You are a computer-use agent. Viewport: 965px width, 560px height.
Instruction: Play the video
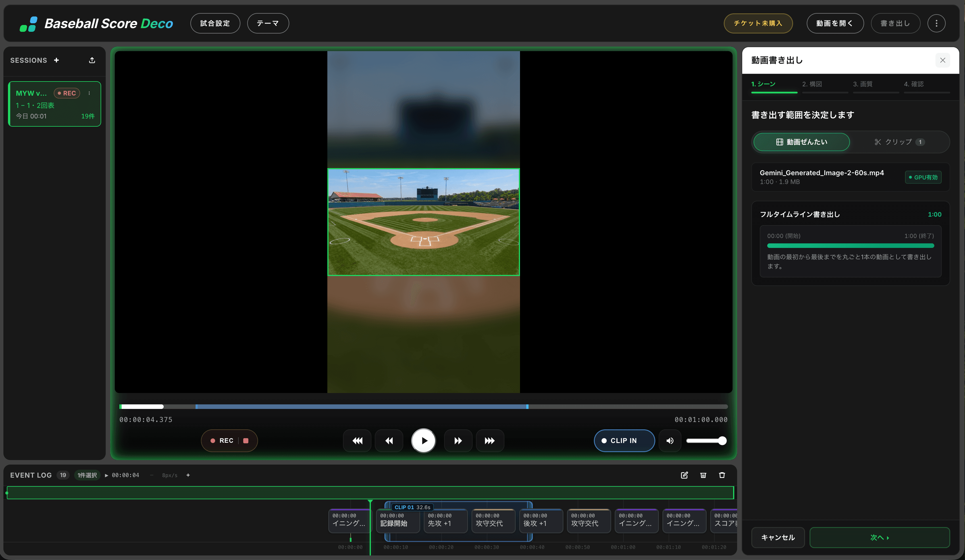coord(423,440)
